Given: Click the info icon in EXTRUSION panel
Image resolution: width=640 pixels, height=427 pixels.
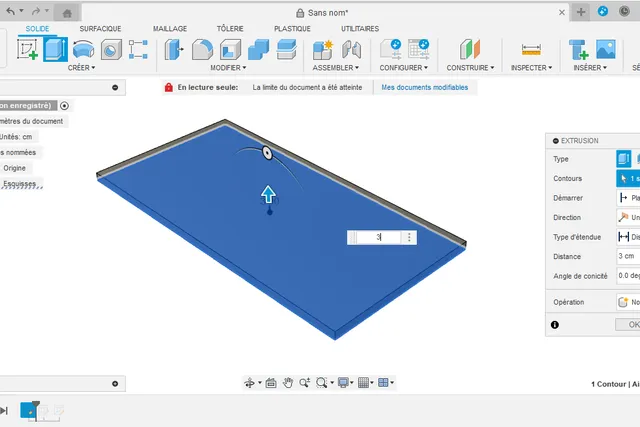Looking at the screenshot, I should tap(555, 325).
